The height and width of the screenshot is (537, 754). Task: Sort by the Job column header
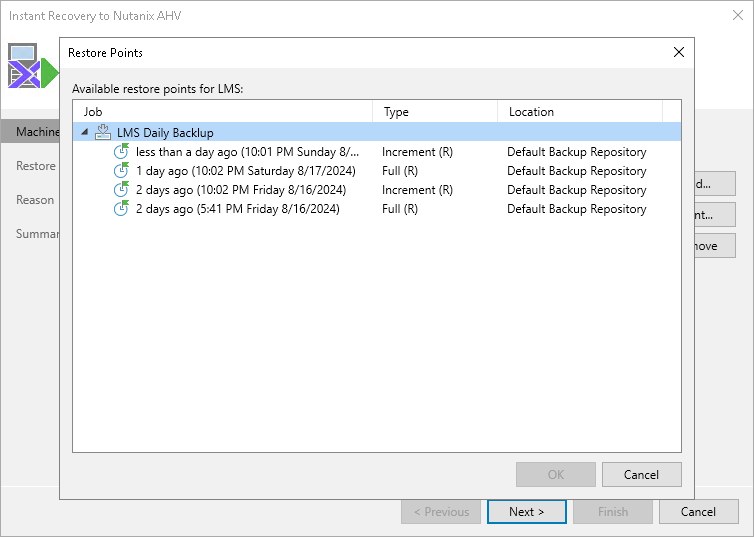[x=222, y=112]
